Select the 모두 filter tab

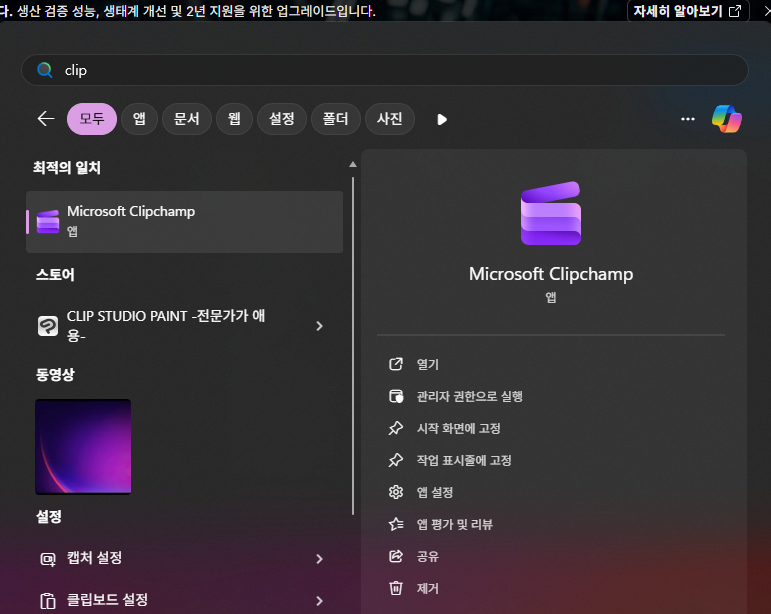pyautogui.click(x=92, y=118)
